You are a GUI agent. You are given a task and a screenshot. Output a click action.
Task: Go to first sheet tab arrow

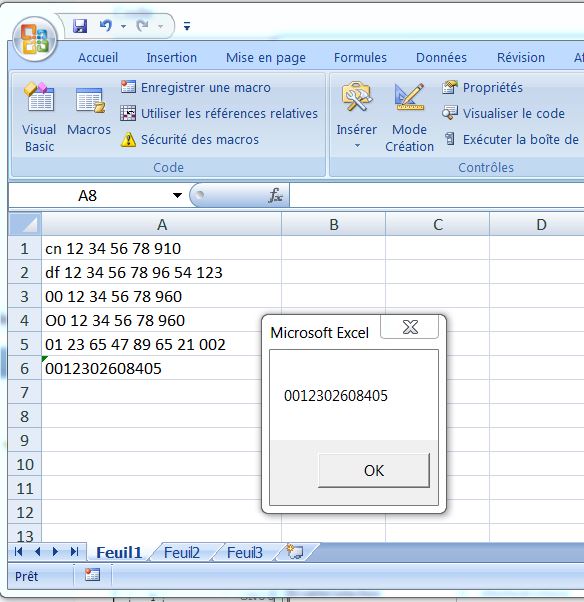point(18,552)
